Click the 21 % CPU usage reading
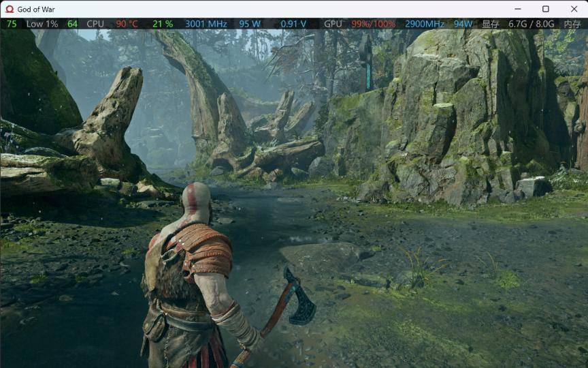This screenshot has height=368, width=588. click(163, 24)
